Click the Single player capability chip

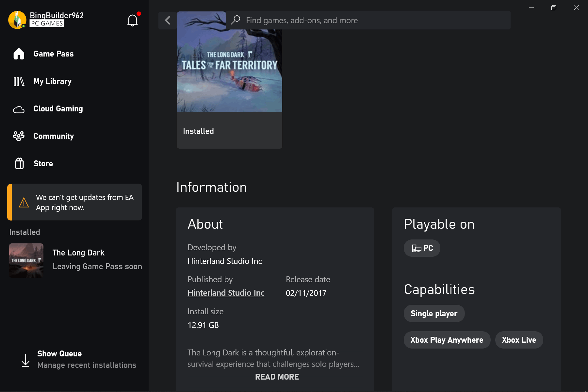point(434,314)
